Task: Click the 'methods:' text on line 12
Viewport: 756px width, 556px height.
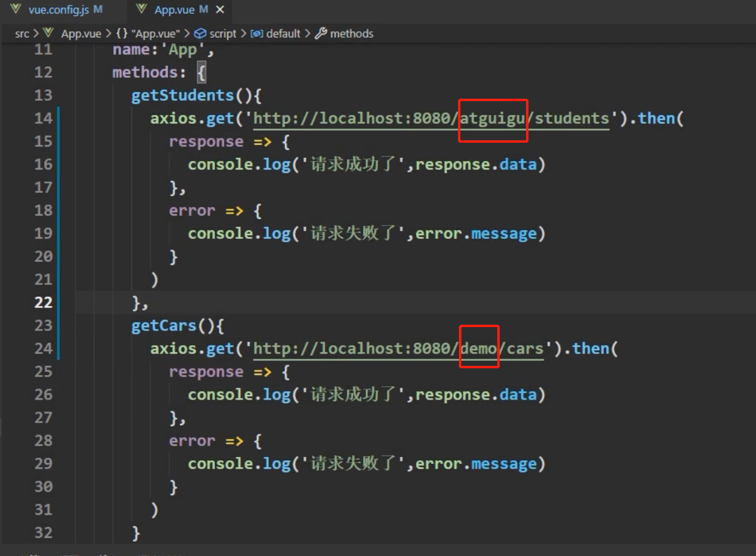Action: [x=149, y=72]
